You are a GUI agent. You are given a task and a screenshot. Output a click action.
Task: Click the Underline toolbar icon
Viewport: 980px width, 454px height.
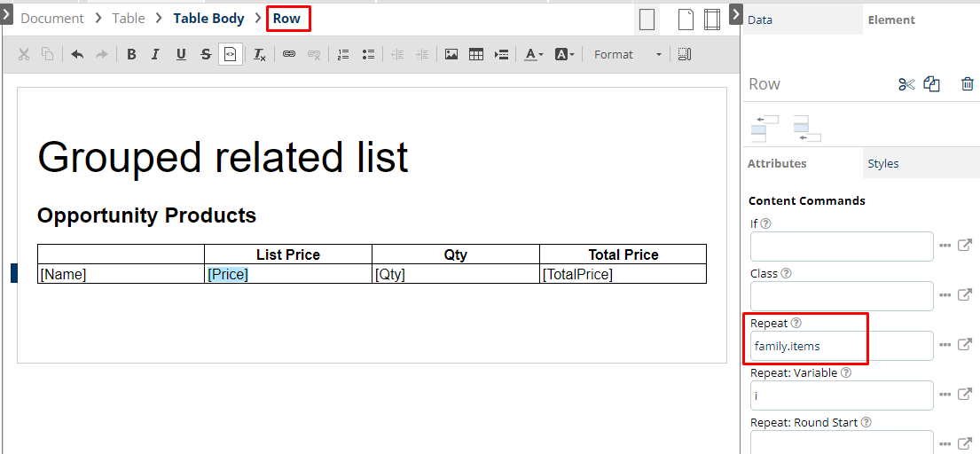(181, 55)
